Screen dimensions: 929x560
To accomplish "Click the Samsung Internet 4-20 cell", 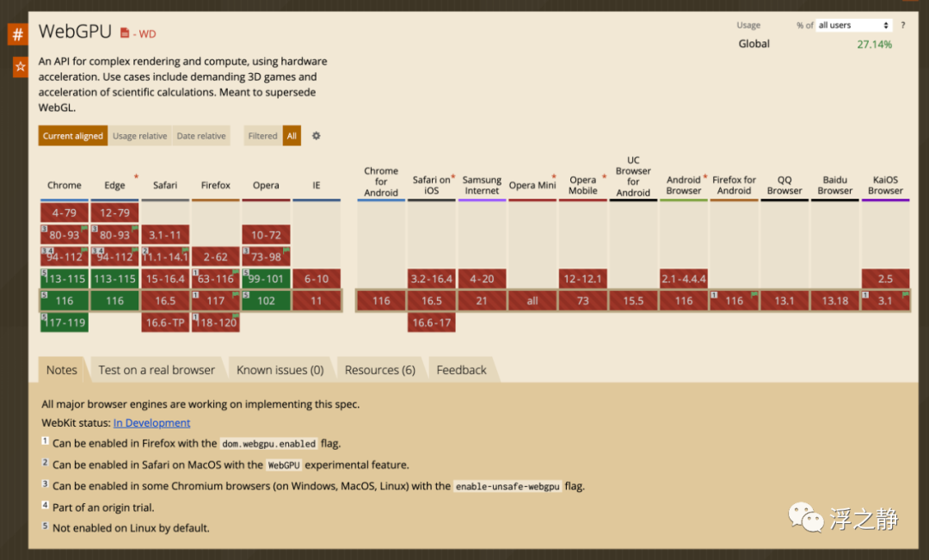I will point(482,279).
